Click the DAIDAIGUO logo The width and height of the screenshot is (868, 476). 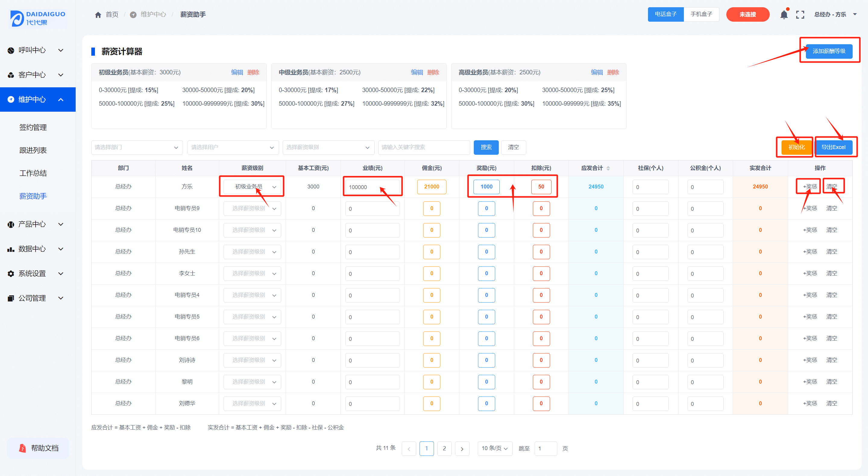coord(38,18)
